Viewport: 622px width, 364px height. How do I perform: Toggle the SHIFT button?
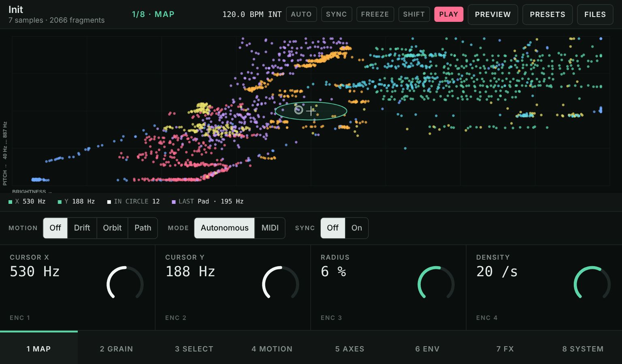414,14
